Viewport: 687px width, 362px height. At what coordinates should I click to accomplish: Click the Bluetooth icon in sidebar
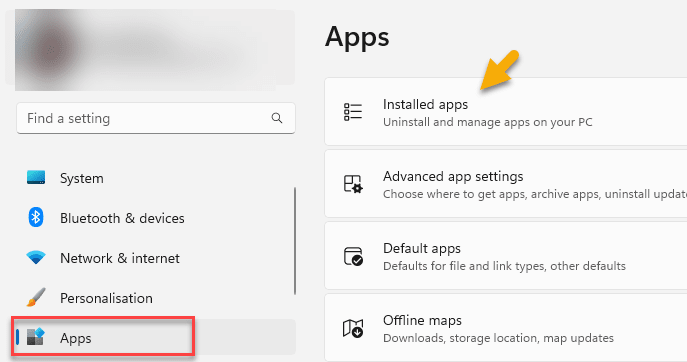point(36,217)
